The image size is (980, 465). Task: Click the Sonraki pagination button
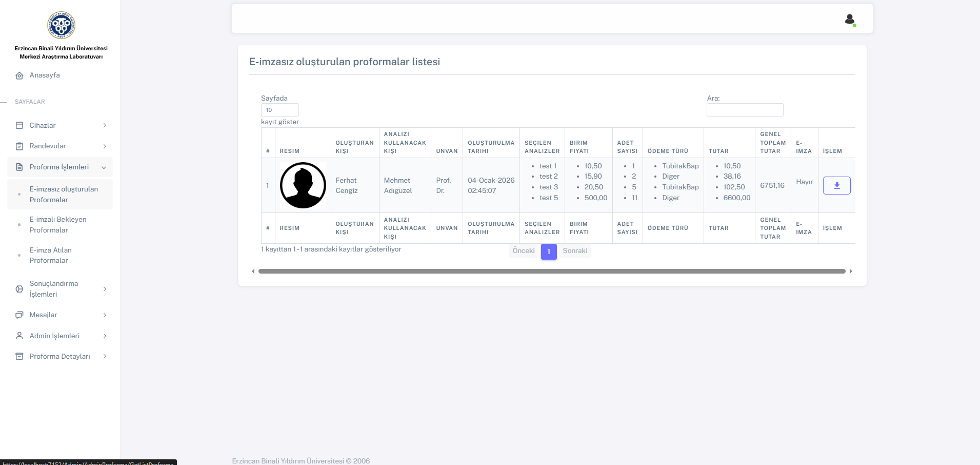click(x=575, y=251)
